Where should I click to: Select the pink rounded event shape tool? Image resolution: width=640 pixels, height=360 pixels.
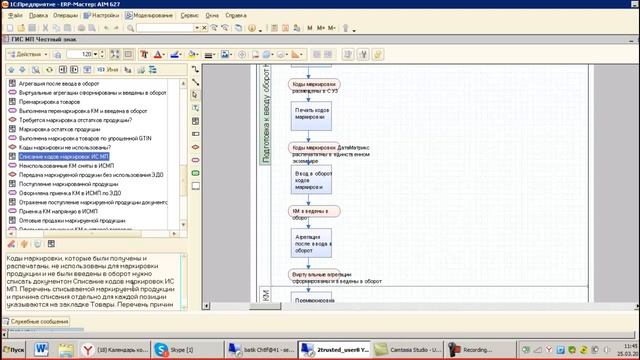(196, 160)
